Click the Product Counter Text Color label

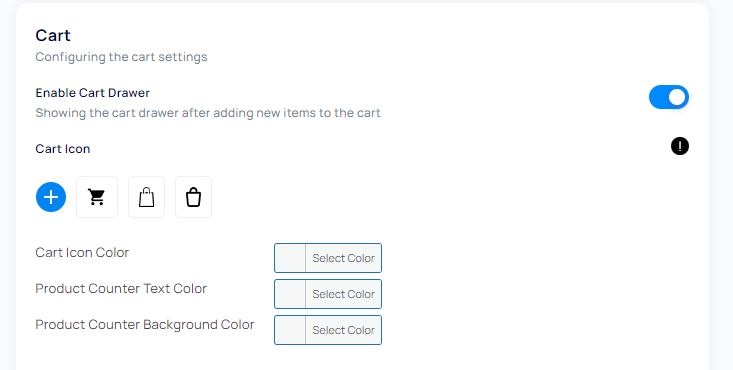tap(121, 289)
